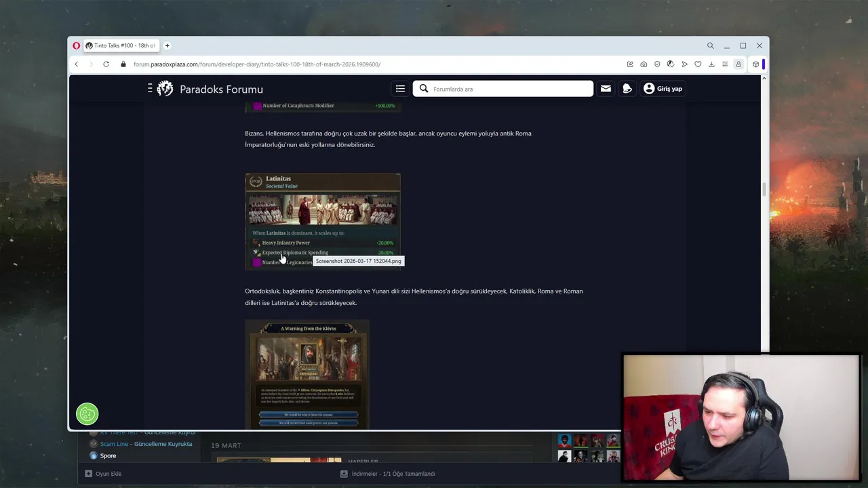Click Oyun Ekle in Steam window
Screen dimensions: 868x488
[x=103, y=474]
